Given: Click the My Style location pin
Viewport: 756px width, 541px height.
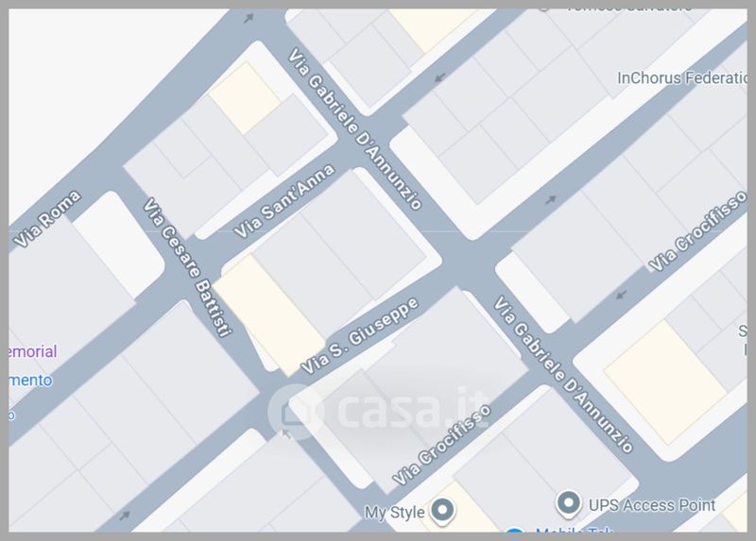Looking at the screenshot, I should coord(442,511).
